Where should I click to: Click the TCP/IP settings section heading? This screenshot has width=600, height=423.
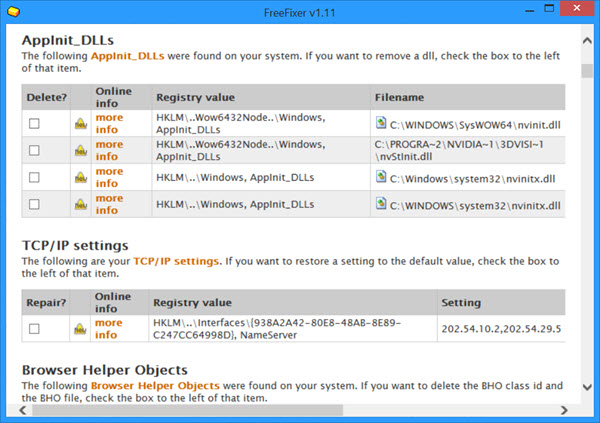point(75,245)
